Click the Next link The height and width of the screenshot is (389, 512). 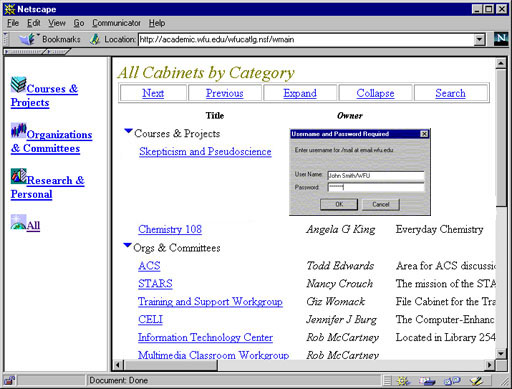[x=153, y=93]
